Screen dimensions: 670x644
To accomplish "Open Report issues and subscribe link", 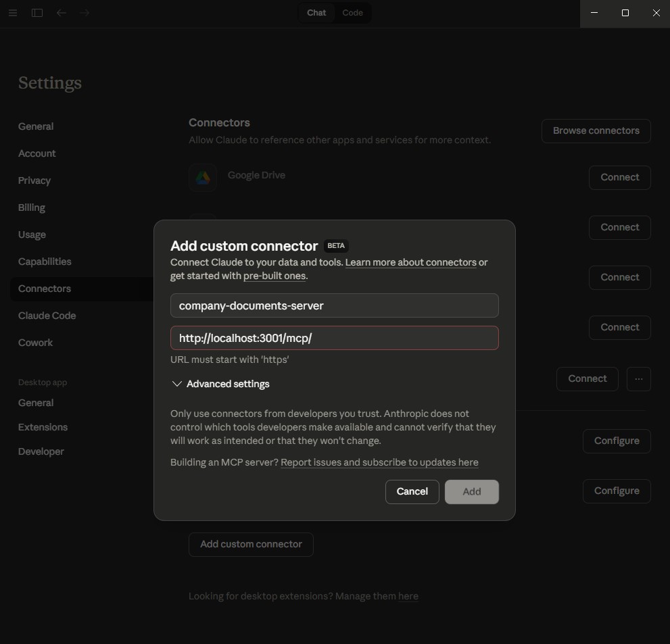I will point(379,462).
